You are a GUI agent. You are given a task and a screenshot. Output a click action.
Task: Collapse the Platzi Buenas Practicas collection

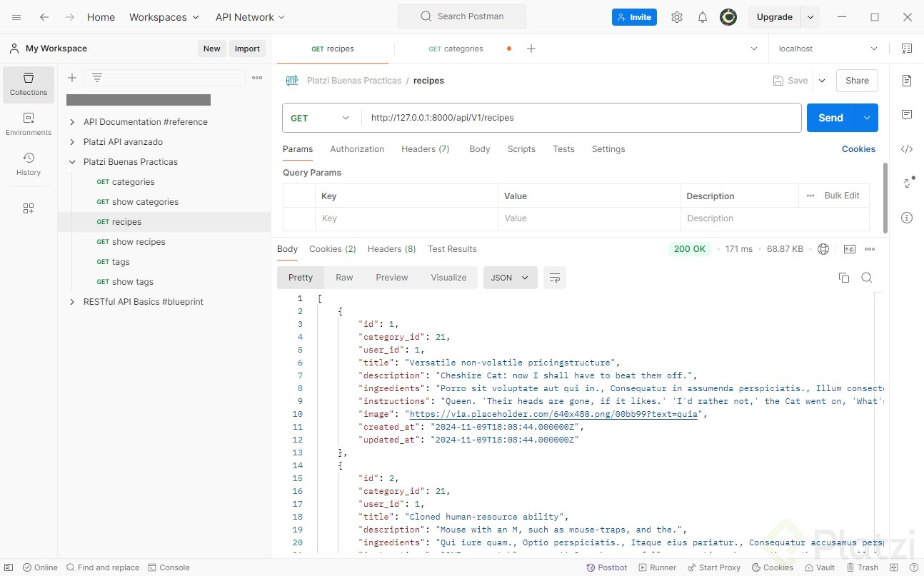72,162
